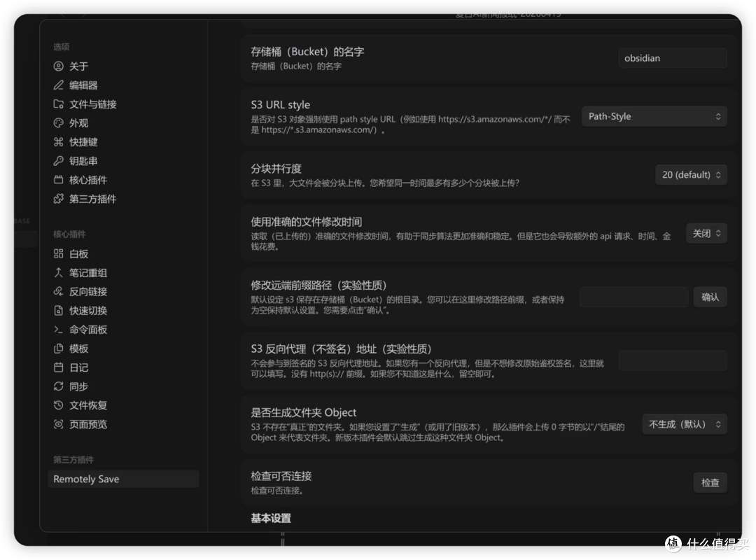
Task: Click the 白板 canvas grid icon
Action: [x=58, y=253]
